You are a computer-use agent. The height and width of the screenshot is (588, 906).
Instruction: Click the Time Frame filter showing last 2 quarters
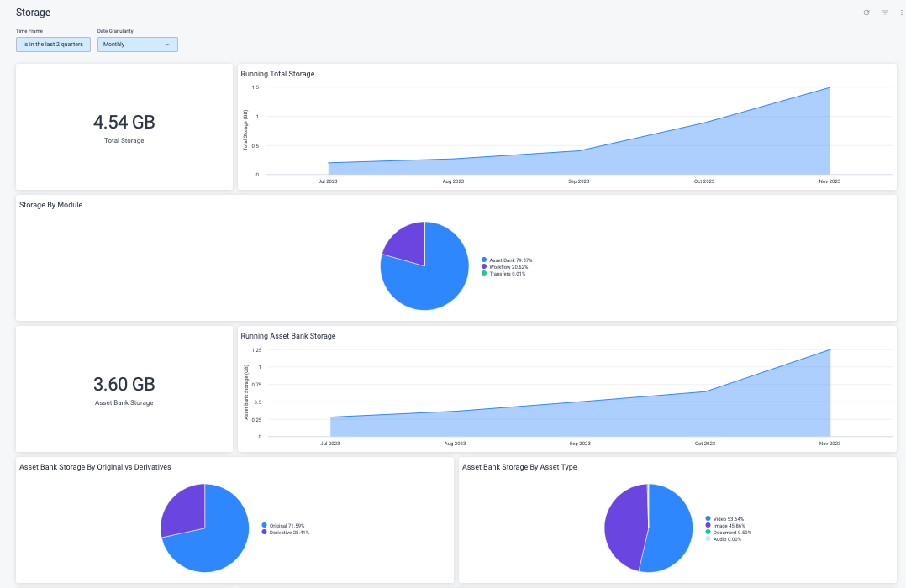[53, 44]
